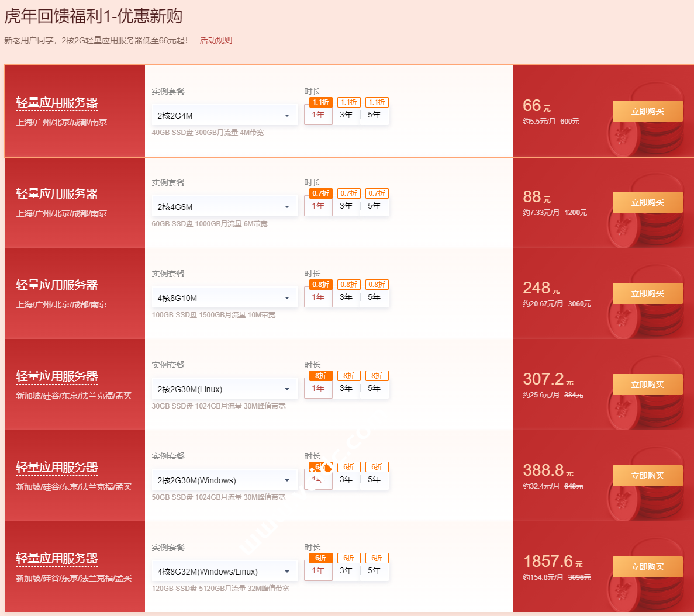
Task: Select 5年 duration for 2核2G4M plan
Action: [x=374, y=115]
